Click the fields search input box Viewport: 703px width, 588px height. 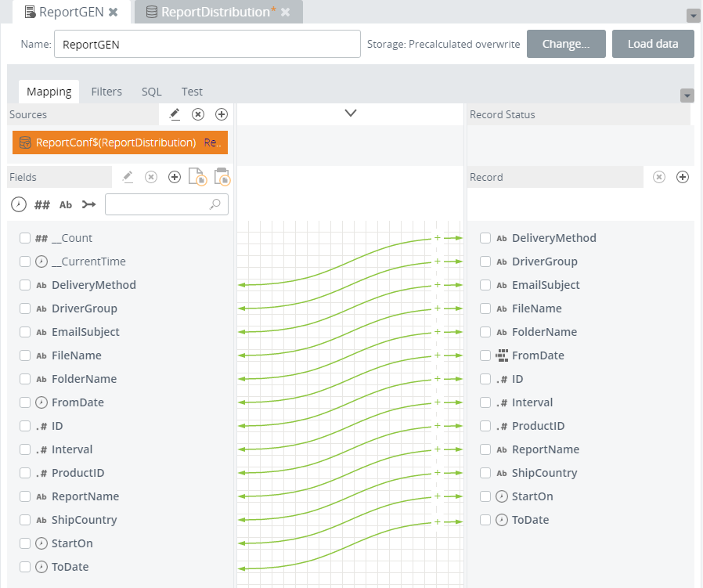tap(159, 204)
